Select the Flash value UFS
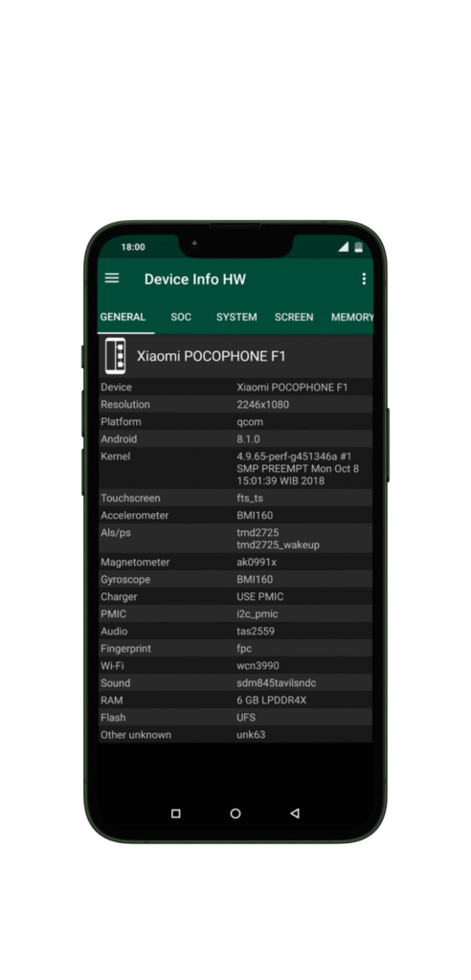 [x=246, y=718]
